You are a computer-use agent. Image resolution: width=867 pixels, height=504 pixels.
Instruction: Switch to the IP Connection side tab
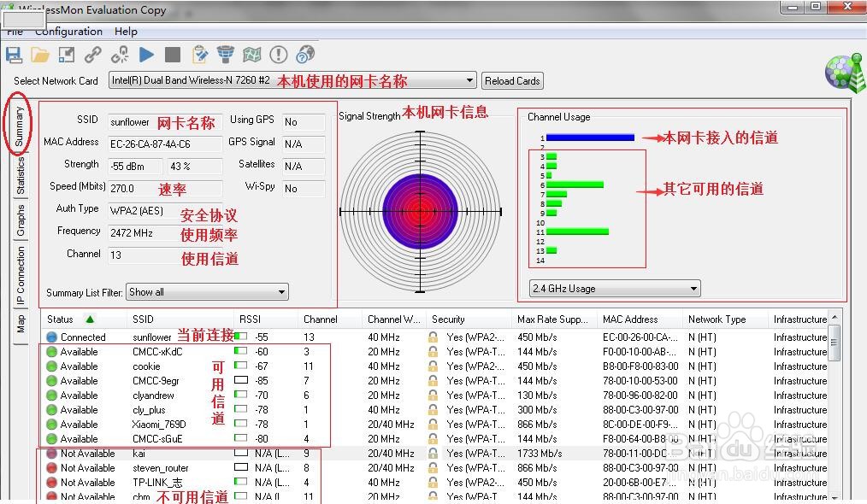click(21, 275)
